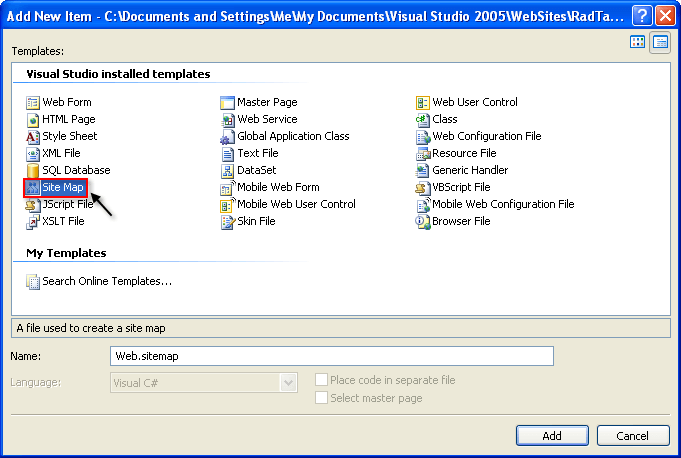
Task: Open the Language dropdown
Action: (x=289, y=382)
